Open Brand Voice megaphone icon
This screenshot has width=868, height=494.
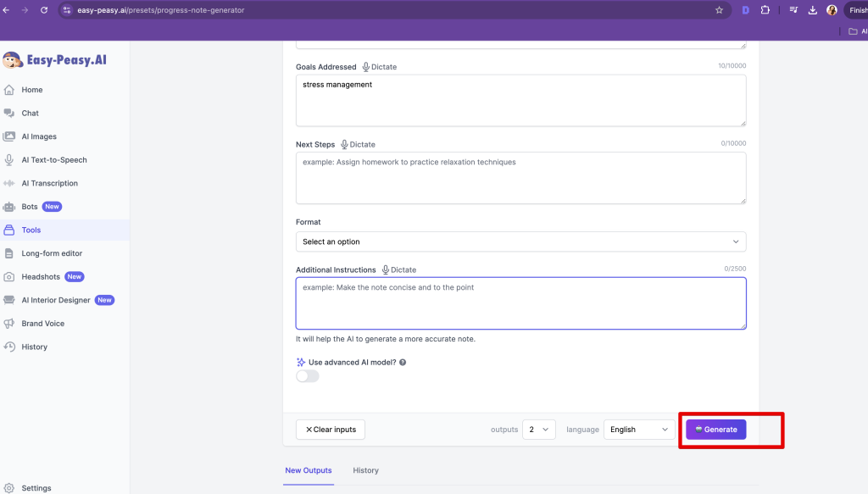[9, 324]
